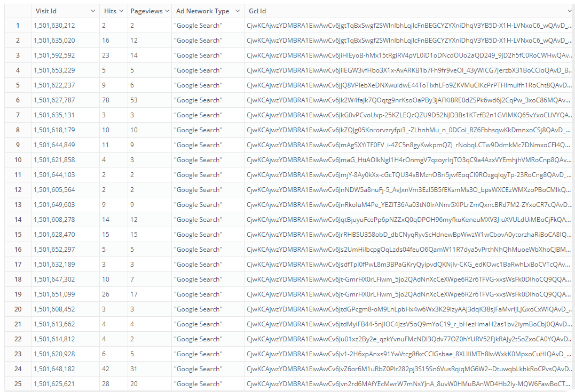Select the Pageviews column header label
The image size is (575, 392).
tap(146, 11)
